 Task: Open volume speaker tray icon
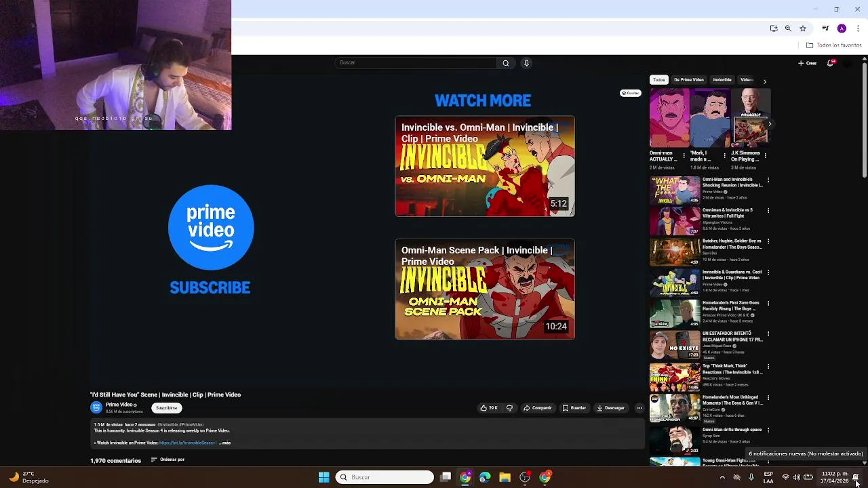coord(796,477)
